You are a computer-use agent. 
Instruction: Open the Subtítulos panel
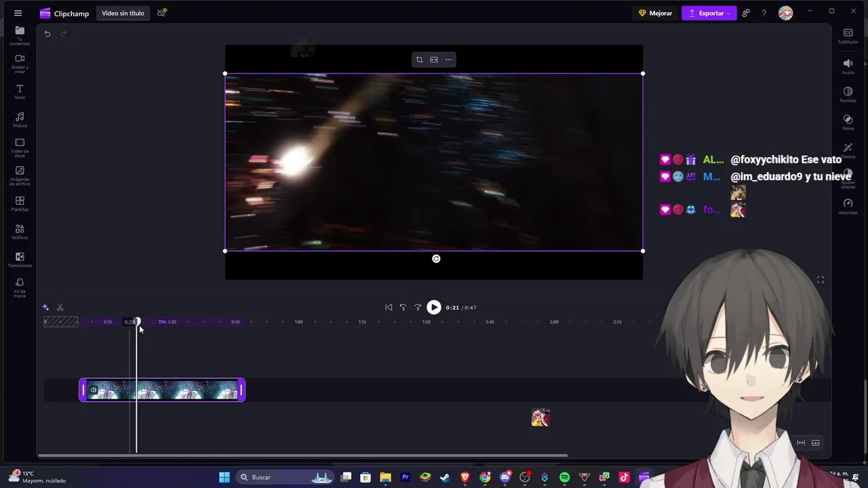coord(848,37)
